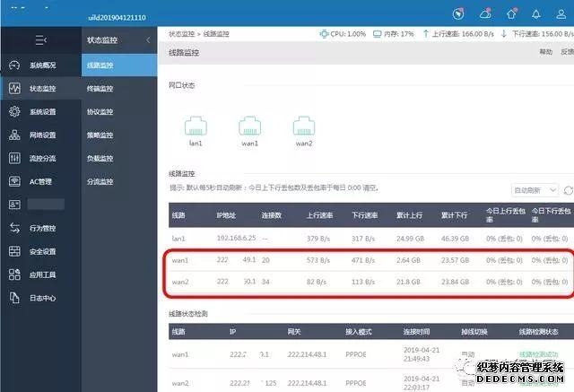
Task: Click wan2 in the 线路监控 table
Action: [180, 282]
